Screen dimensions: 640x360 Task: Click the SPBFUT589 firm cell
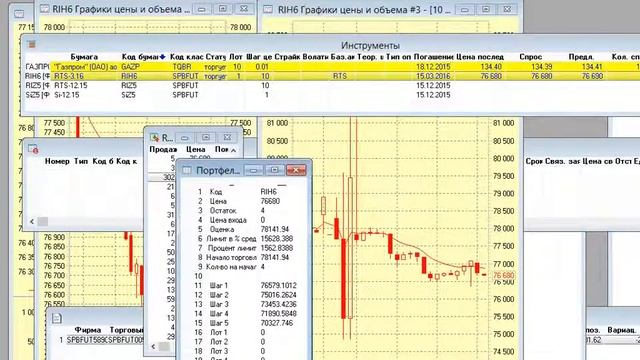pyautogui.click(x=86, y=340)
